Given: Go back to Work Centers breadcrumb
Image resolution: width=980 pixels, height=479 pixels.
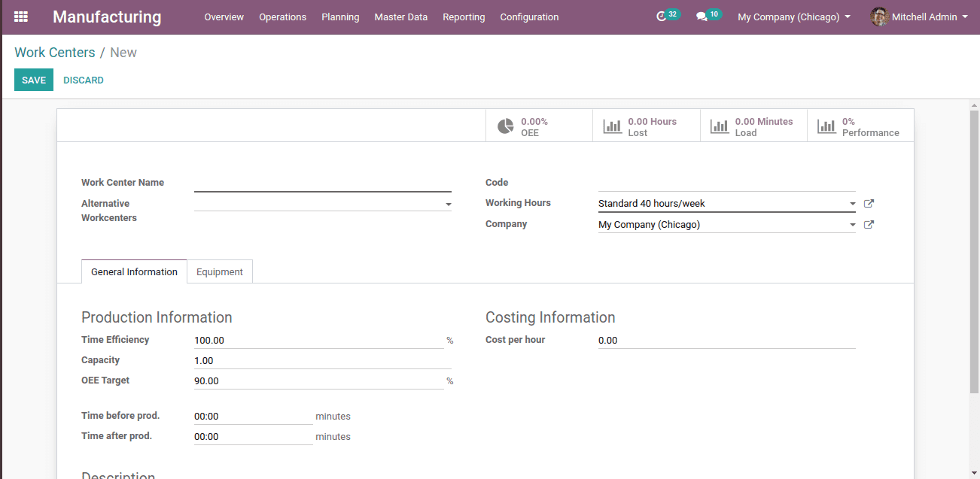Looking at the screenshot, I should (55, 53).
